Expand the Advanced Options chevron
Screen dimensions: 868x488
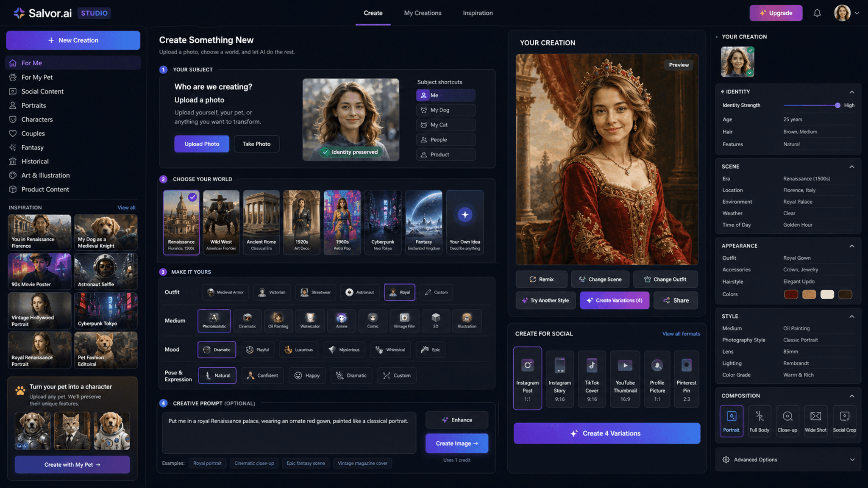[x=852, y=460]
